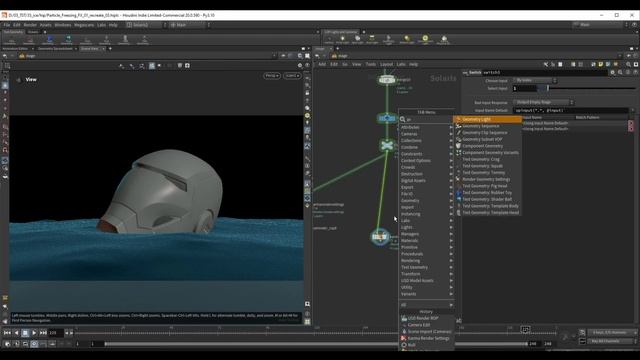Image resolution: width=640 pixels, height=360 pixels.
Task: Click Component Geometry icon in results
Action: point(458,146)
